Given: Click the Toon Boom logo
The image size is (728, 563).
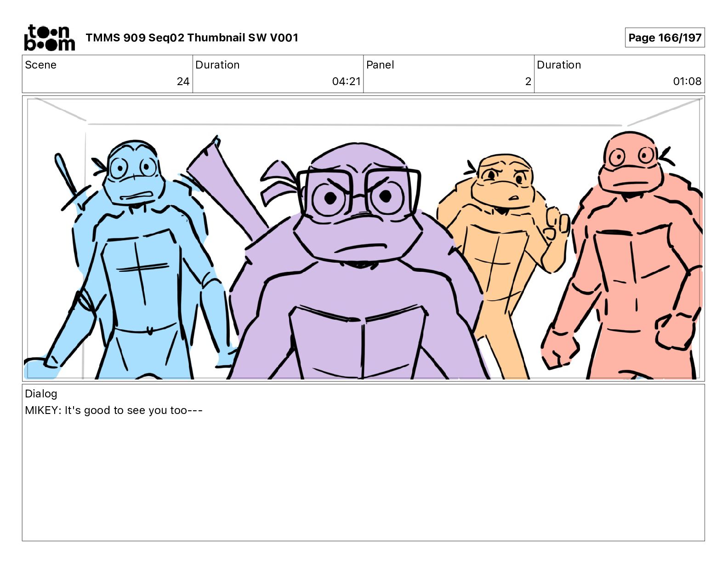Looking at the screenshot, I should pyautogui.click(x=49, y=37).
